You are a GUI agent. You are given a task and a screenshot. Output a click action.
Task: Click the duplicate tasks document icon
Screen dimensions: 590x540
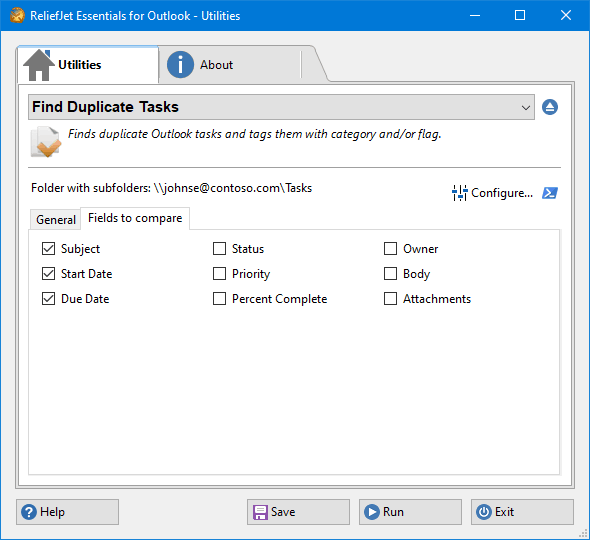[x=46, y=142]
